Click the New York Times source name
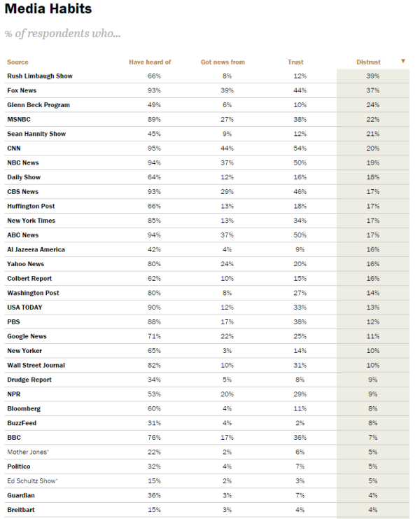 pyautogui.click(x=31, y=221)
